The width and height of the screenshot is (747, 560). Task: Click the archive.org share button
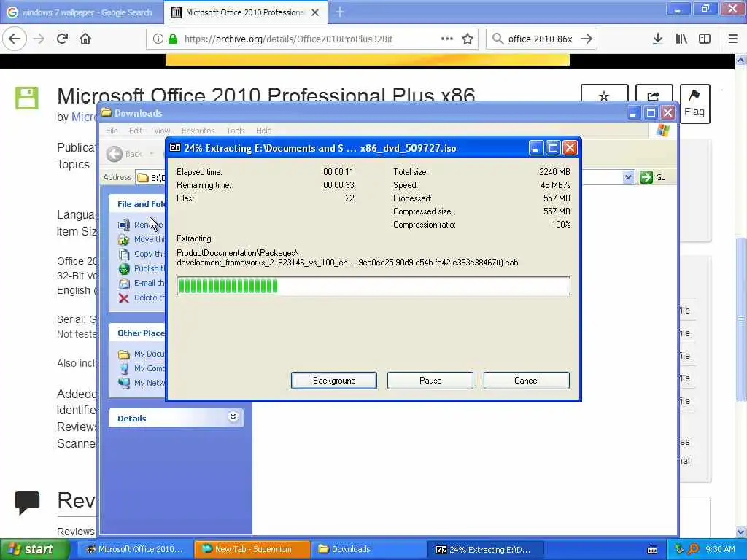pos(654,96)
